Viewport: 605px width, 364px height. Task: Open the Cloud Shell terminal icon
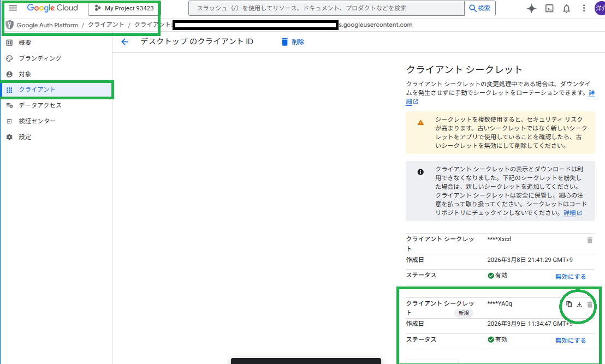coord(549,8)
